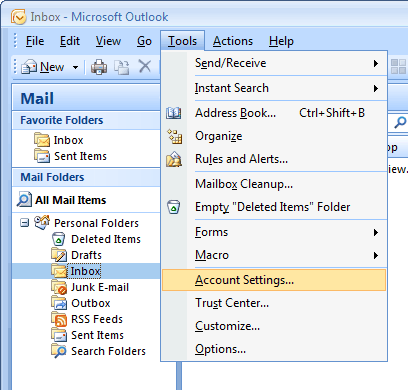Click the Personal Folders icon
Screen dimensions: 408x390
click(42, 222)
